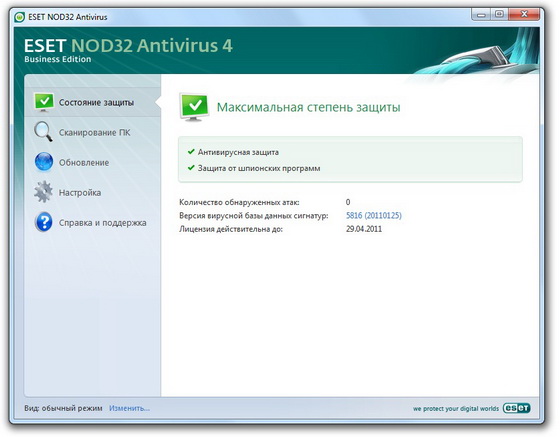The width and height of the screenshot is (560, 437).
Task: Open the Настройка section
Action: pyautogui.click(x=92, y=192)
